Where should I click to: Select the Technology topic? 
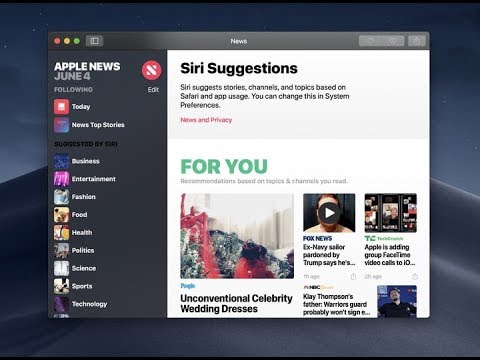coord(89,304)
